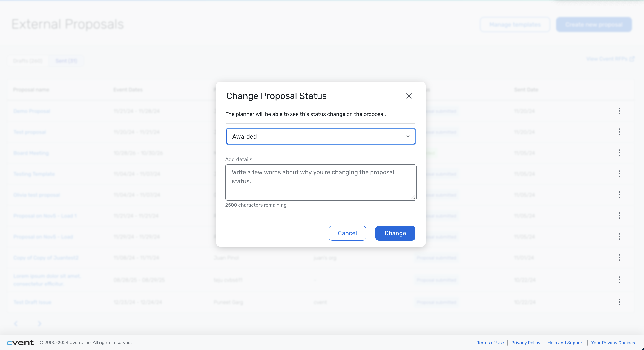Open more options for Demo Proposal row
Image resolution: width=644 pixels, height=350 pixels.
[x=620, y=111]
